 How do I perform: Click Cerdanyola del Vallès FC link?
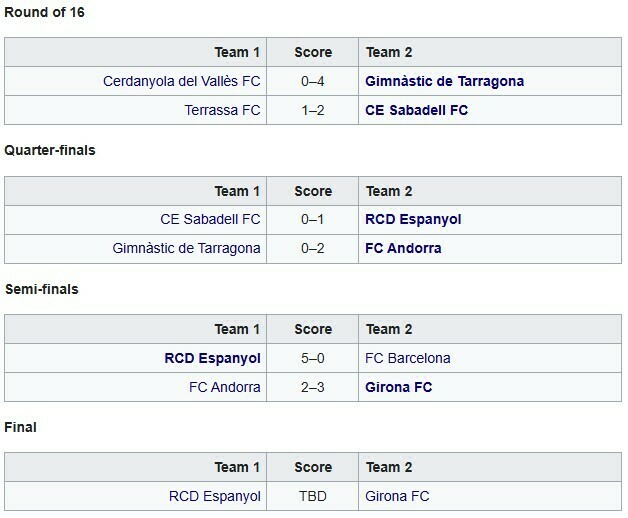(181, 81)
